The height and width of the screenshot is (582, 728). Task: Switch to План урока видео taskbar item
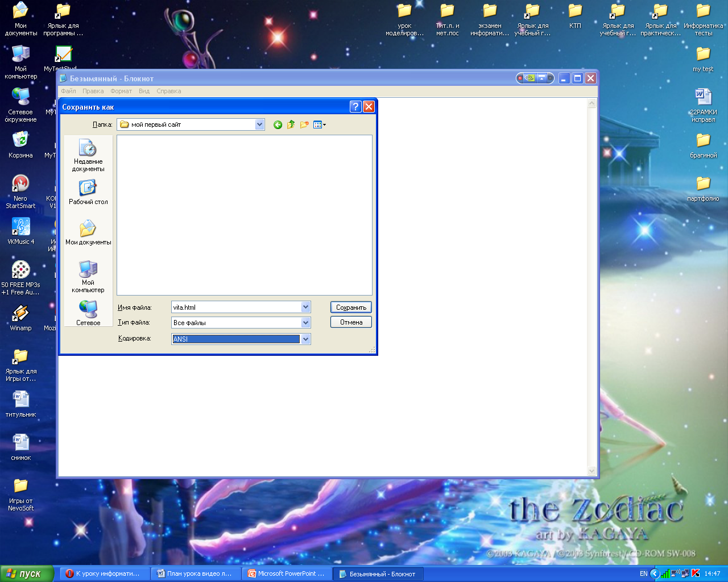[196, 573]
